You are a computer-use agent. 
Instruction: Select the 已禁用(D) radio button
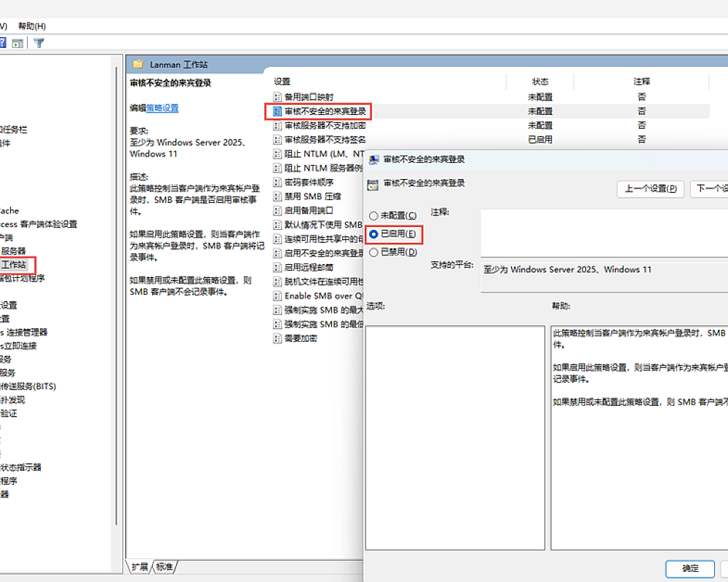[x=374, y=252]
